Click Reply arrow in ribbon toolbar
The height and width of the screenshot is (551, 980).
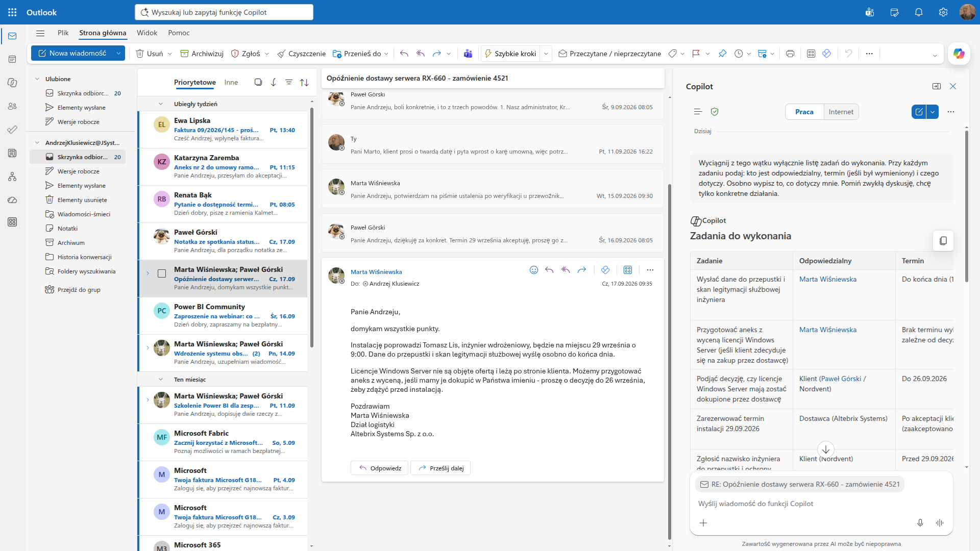(x=404, y=54)
